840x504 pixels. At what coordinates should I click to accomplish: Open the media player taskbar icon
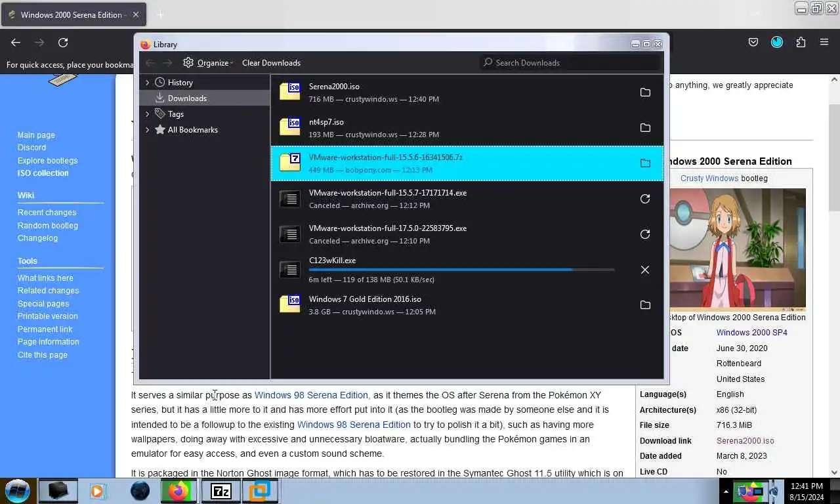coord(98,491)
